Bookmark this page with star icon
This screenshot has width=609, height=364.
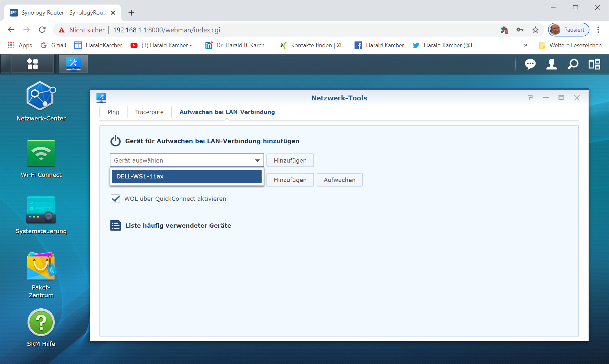536,30
